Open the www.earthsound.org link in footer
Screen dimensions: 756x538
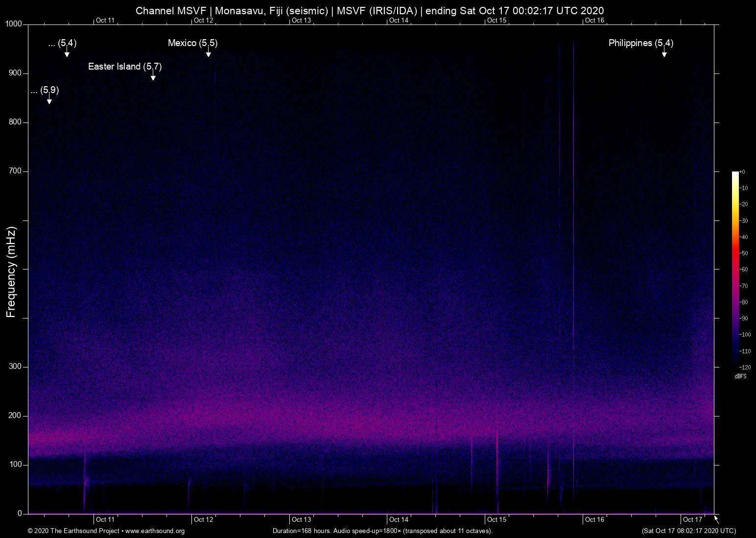155,531
